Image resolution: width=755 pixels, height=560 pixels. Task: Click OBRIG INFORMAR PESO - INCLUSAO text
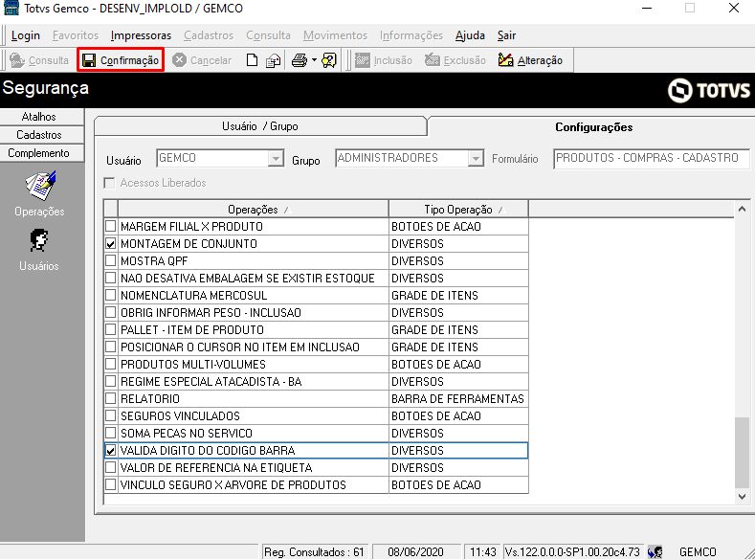point(211,313)
